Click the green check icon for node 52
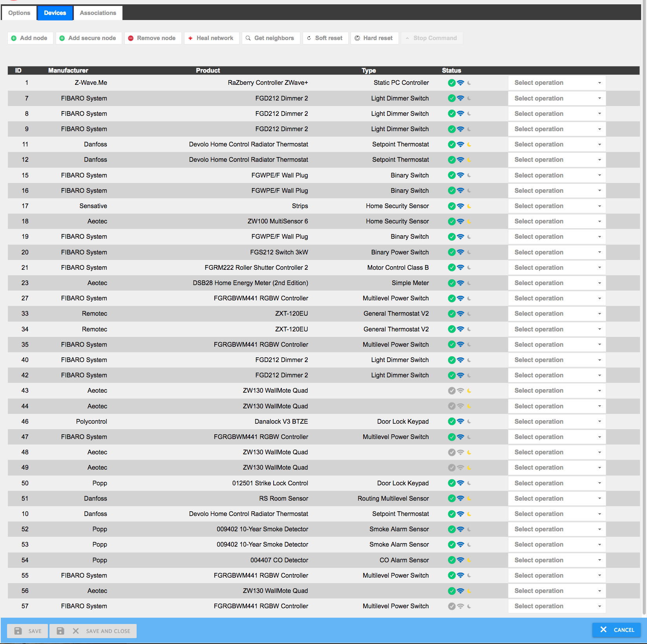The width and height of the screenshot is (647, 644). 452,529
